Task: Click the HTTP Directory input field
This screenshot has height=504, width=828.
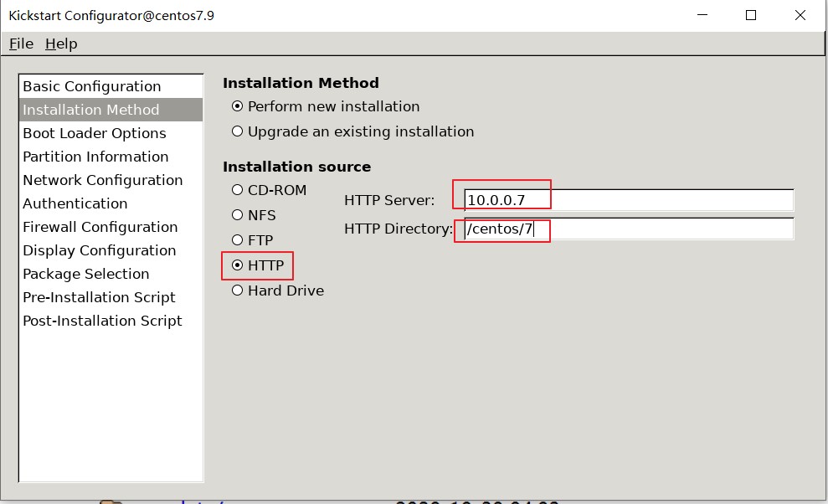Action: 629,229
